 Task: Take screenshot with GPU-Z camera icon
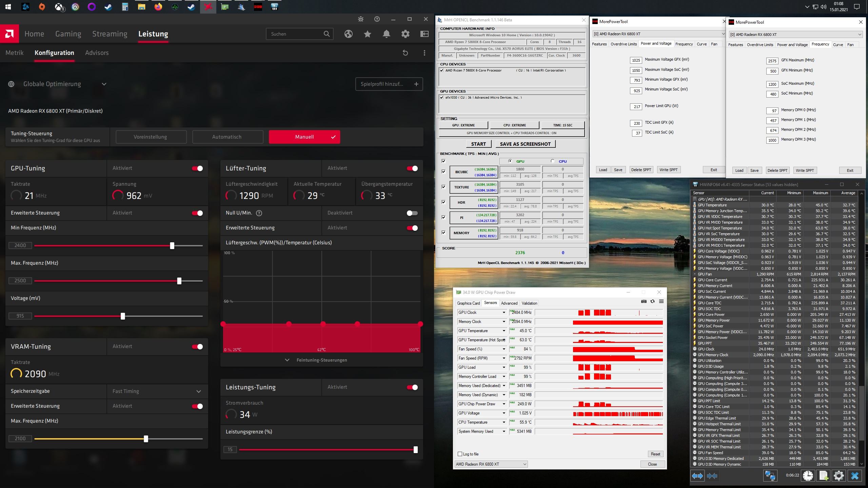click(x=644, y=301)
